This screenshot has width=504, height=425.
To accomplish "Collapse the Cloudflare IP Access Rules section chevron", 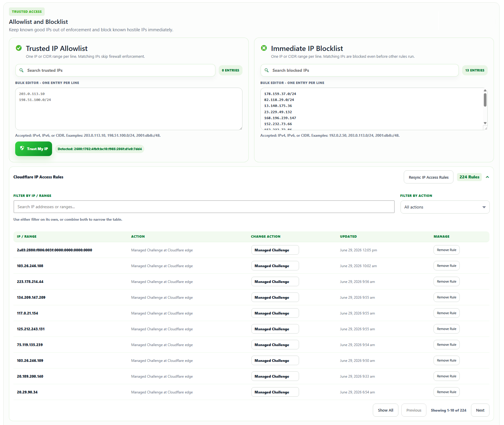I will pos(487,177).
